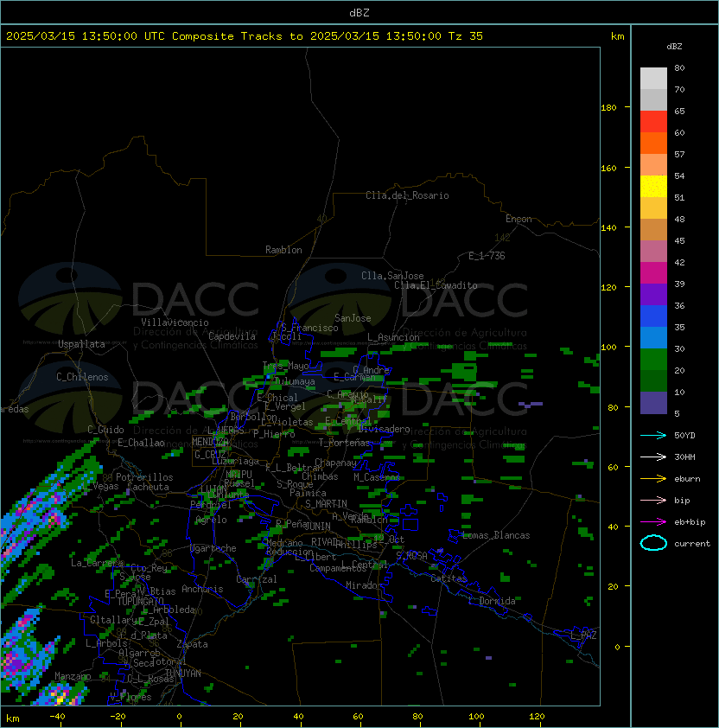This screenshot has width=719, height=728.
Task: Click the L_PAZ label near right edge
Action: coord(583,635)
